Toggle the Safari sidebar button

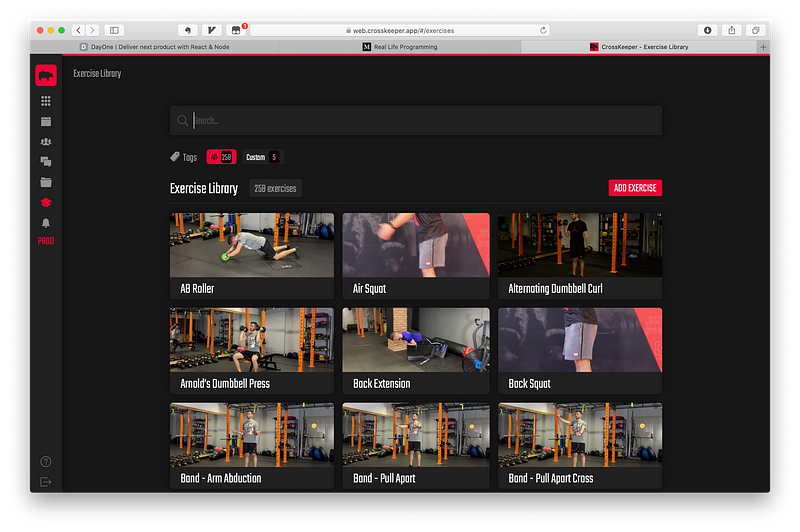114,30
